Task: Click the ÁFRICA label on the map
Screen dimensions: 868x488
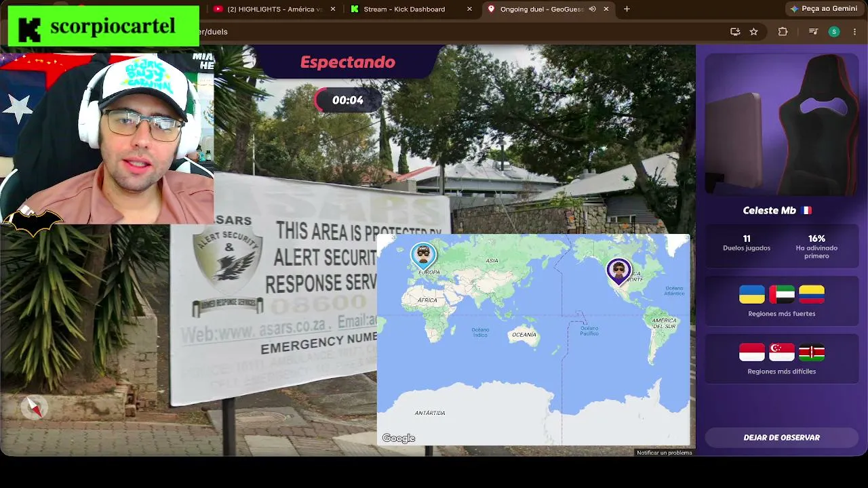Action: click(x=427, y=300)
